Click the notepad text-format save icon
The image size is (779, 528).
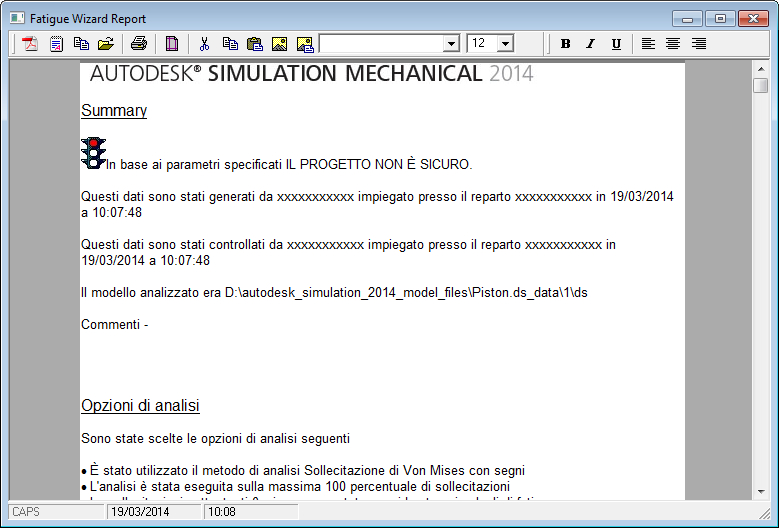(56, 44)
